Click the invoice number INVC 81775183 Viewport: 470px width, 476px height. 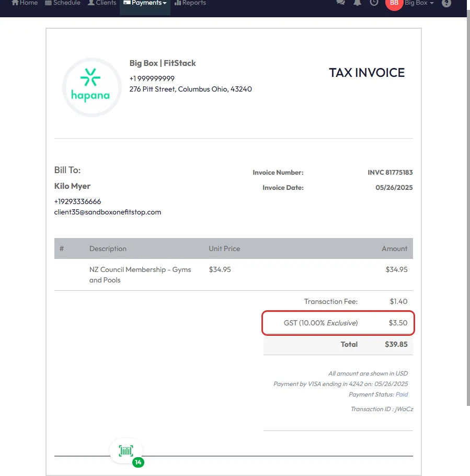click(390, 173)
